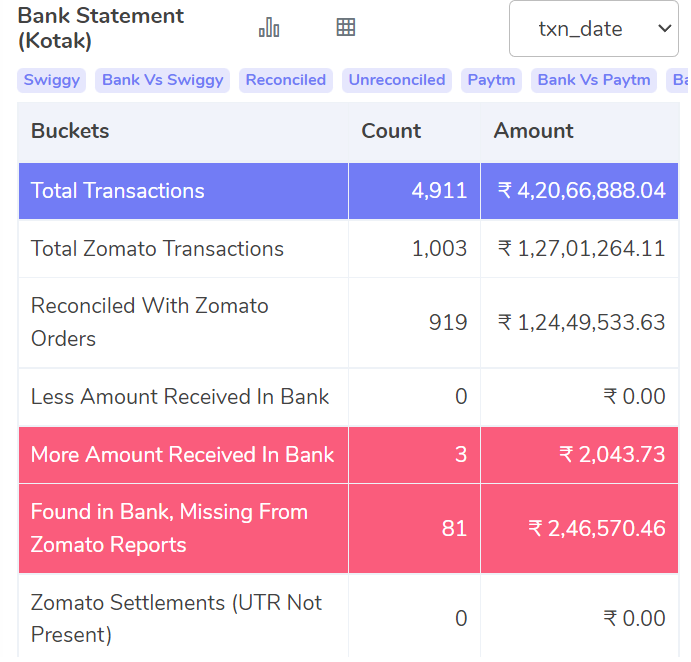Click Zomato Settlements UTR Not Present row
691x662 pixels.
(176, 618)
